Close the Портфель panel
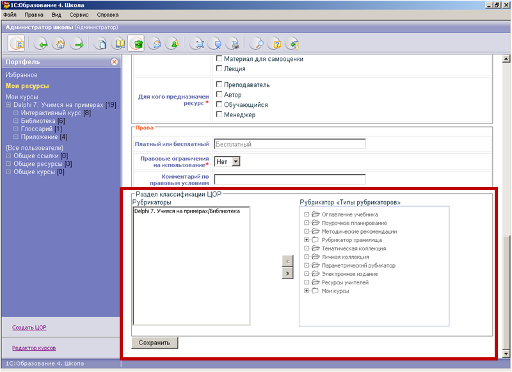 pyautogui.click(x=114, y=62)
